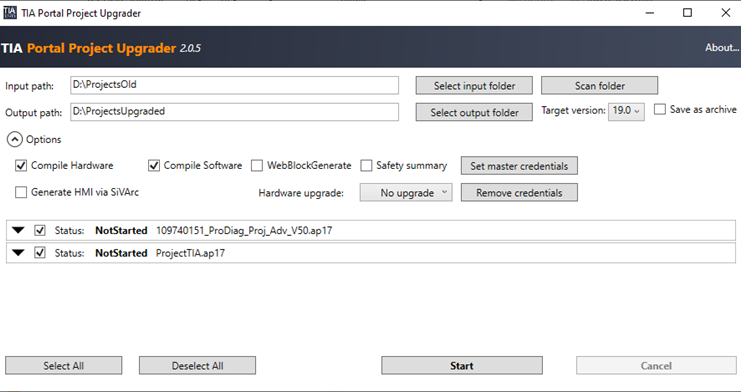Open the About... link

point(722,48)
